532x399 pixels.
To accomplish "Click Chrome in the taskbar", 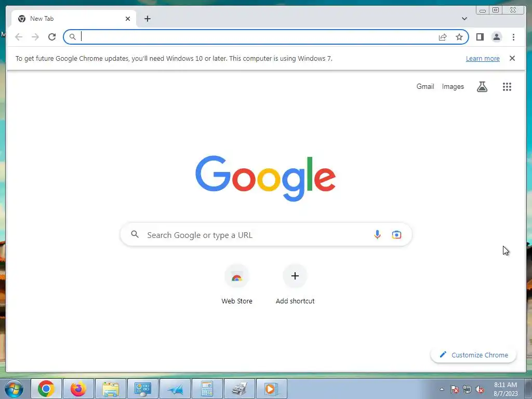I will coord(46,389).
